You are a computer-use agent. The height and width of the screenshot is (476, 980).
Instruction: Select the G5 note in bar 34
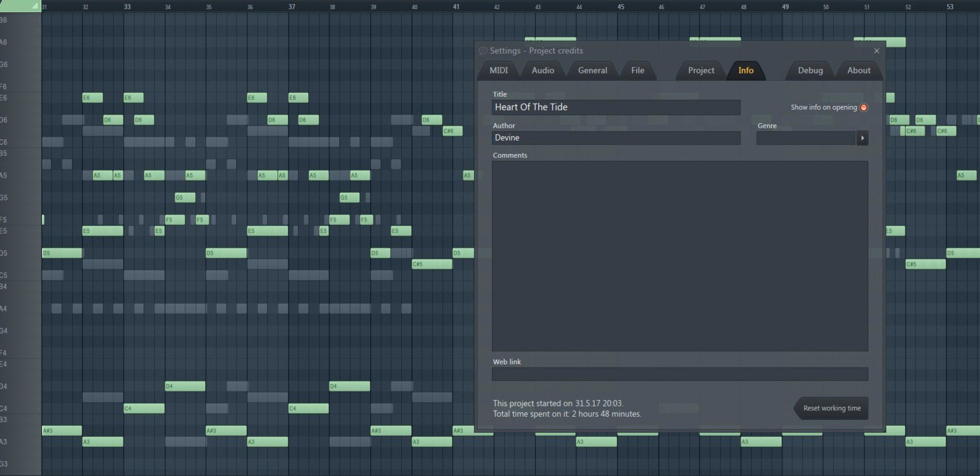pos(185,197)
